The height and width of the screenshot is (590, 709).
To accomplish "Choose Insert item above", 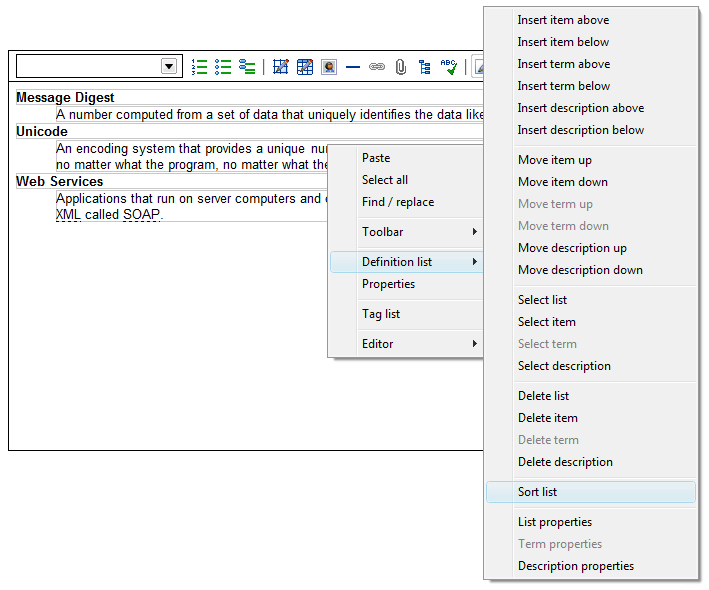I will [563, 20].
